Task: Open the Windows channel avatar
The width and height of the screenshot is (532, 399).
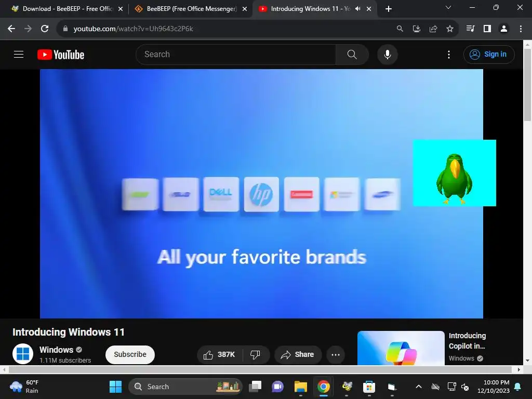Action: click(23, 353)
